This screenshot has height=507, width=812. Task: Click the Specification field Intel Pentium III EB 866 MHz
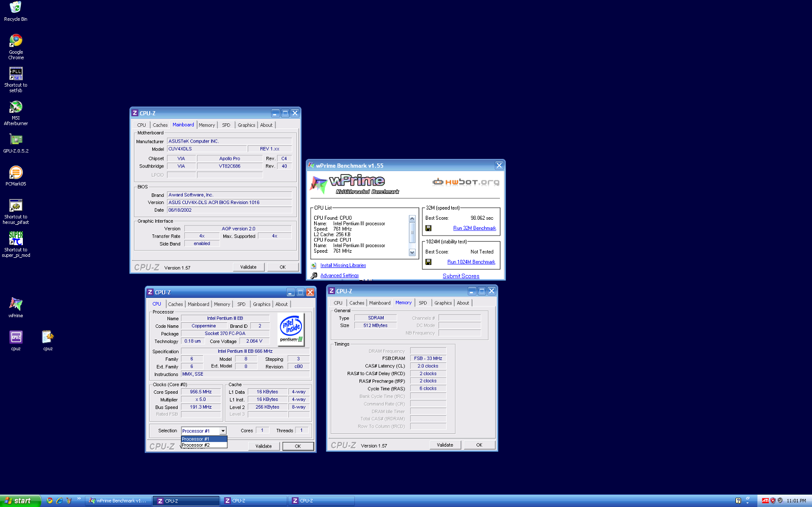coord(245,351)
